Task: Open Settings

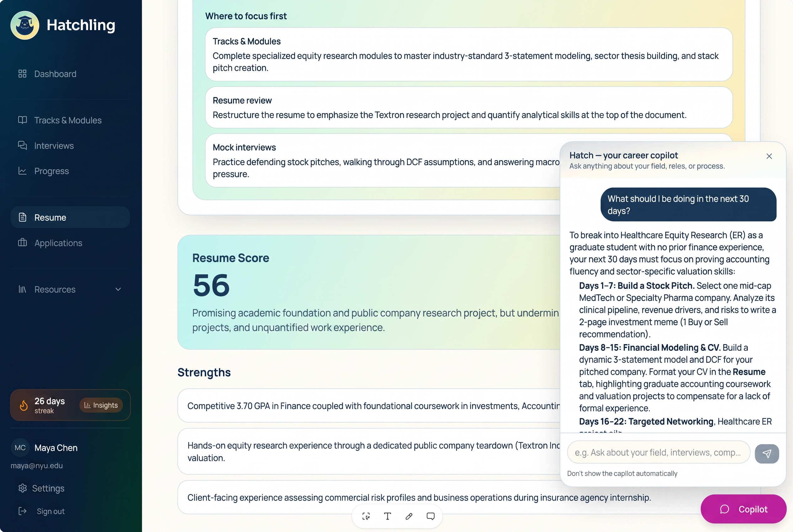Action: tap(48, 488)
